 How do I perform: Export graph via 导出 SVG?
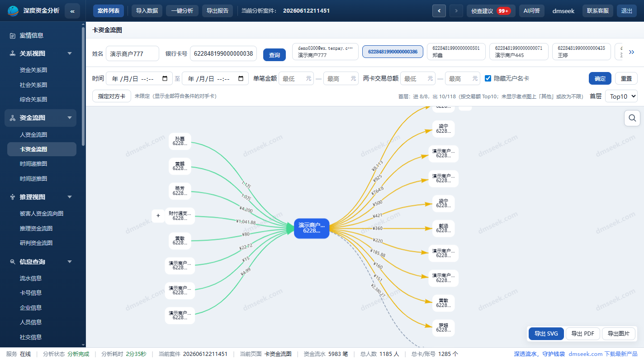click(546, 334)
